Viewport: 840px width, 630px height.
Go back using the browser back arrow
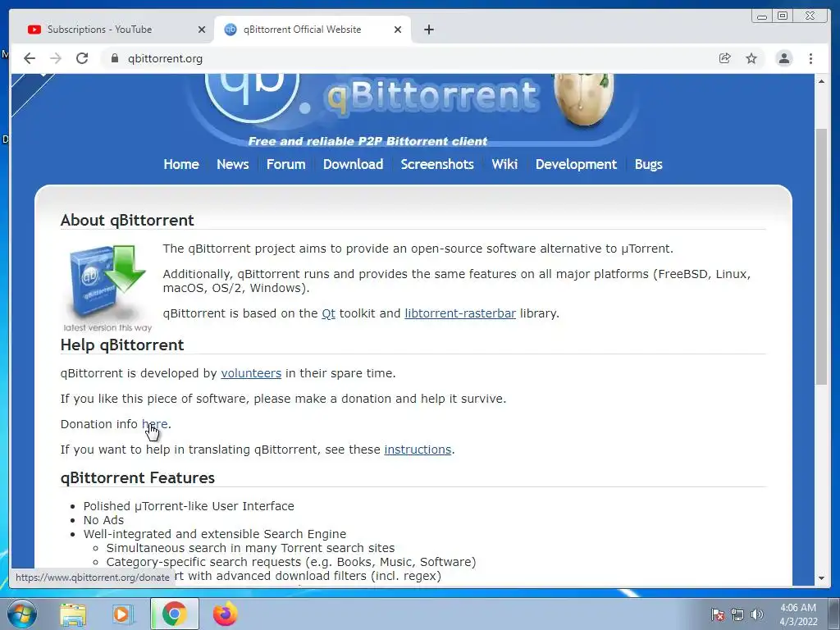[30, 58]
